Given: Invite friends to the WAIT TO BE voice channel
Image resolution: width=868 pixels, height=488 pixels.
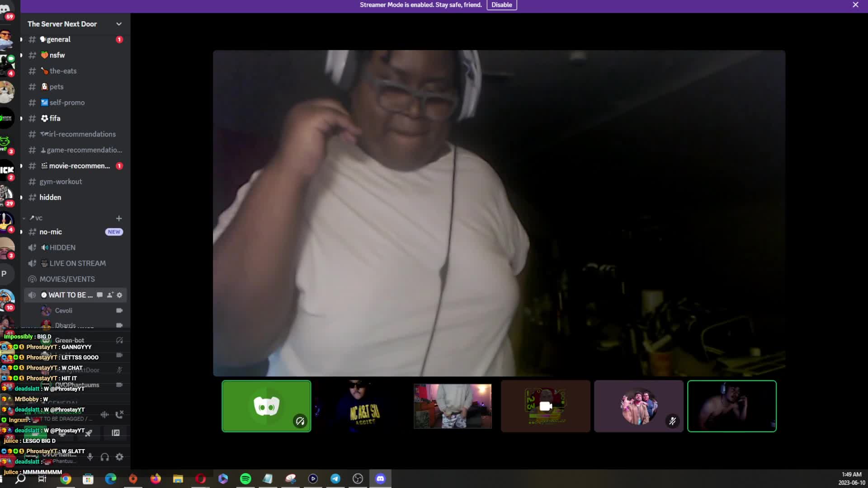Looking at the screenshot, I should click(110, 295).
